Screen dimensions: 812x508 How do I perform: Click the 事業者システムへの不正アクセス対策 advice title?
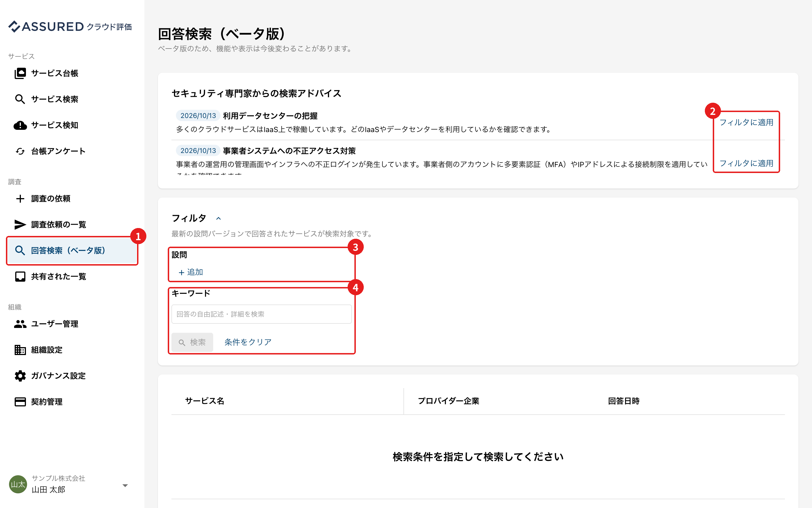tap(289, 150)
